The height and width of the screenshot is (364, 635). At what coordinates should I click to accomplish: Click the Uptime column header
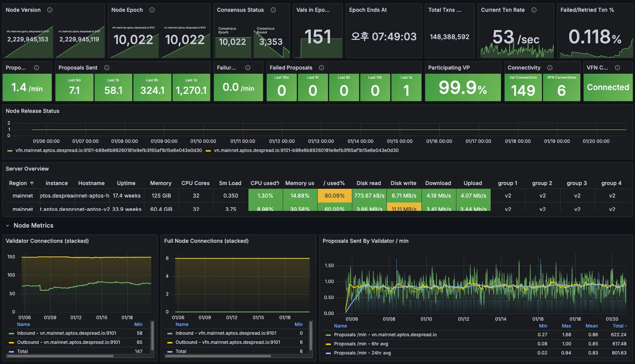pos(126,183)
